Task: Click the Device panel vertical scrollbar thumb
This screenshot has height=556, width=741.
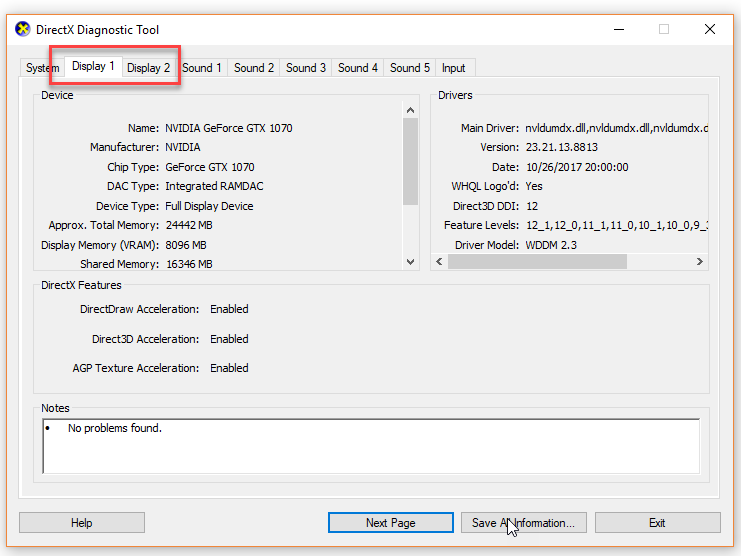Action: click(410, 162)
